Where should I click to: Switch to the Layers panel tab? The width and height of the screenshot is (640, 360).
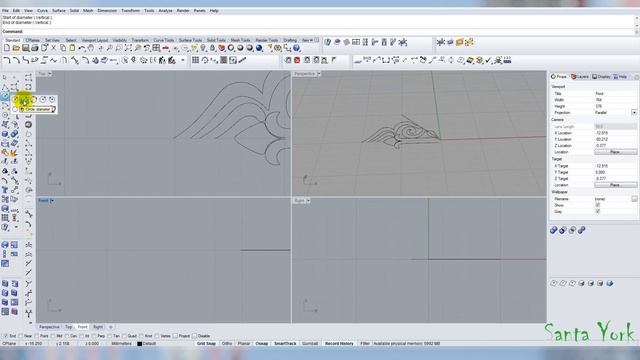(x=580, y=77)
